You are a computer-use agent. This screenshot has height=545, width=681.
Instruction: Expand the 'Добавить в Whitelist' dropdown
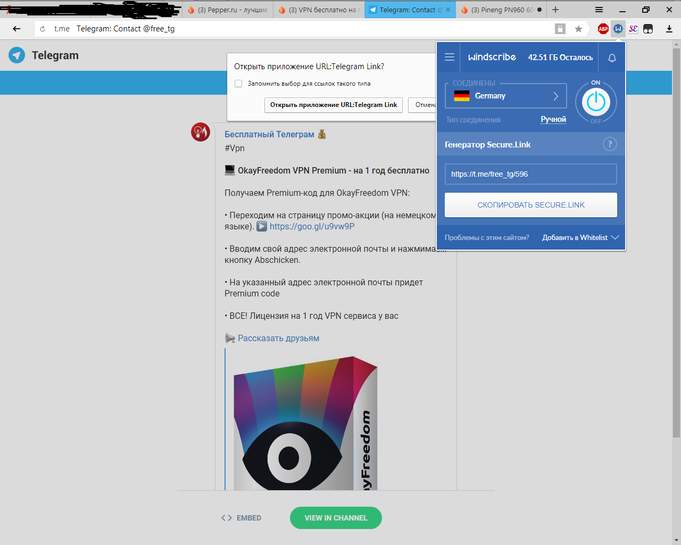(581, 238)
